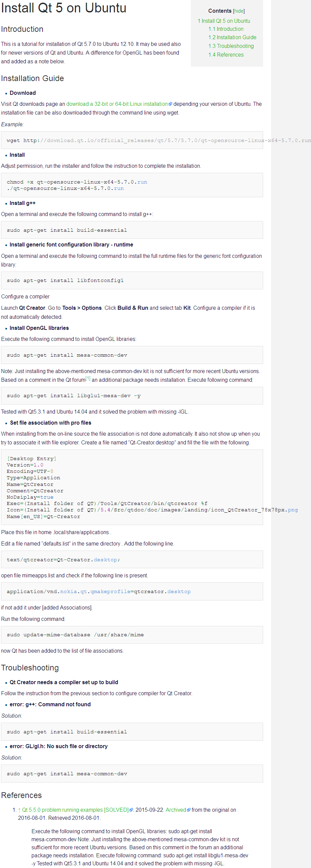Click external link icon after [SOLVED] reference
The height and width of the screenshot is (868, 311).
pyautogui.click(x=132, y=810)
